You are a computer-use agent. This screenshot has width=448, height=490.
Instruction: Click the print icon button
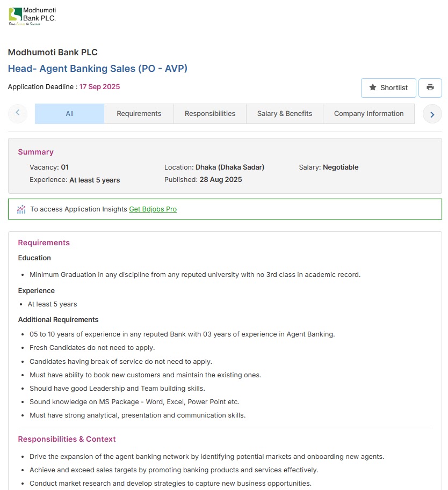click(x=430, y=88)
